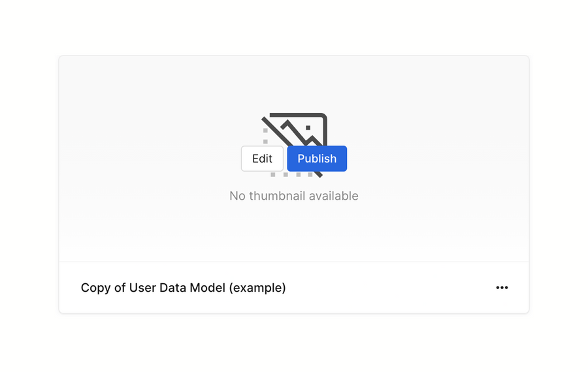Tap the "No thumbnail available" caption
The image size is (588, 372).
pyautogui.click(x=294, y=196)
